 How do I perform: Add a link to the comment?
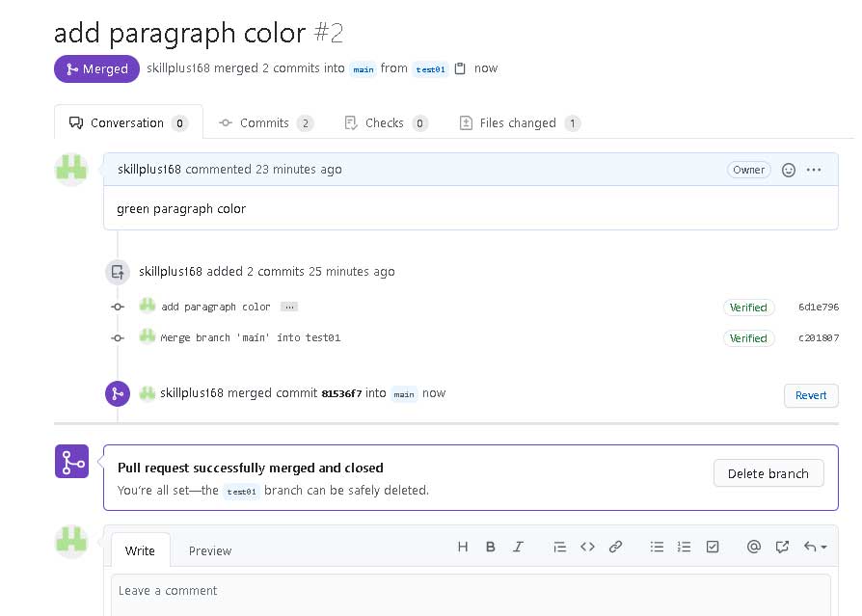(615, 547)
